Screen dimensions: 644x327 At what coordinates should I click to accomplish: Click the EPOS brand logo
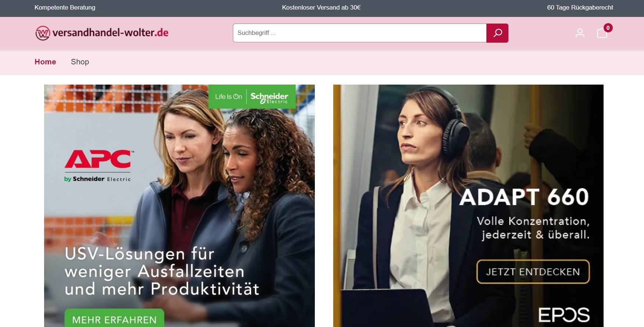pos(564,315)
